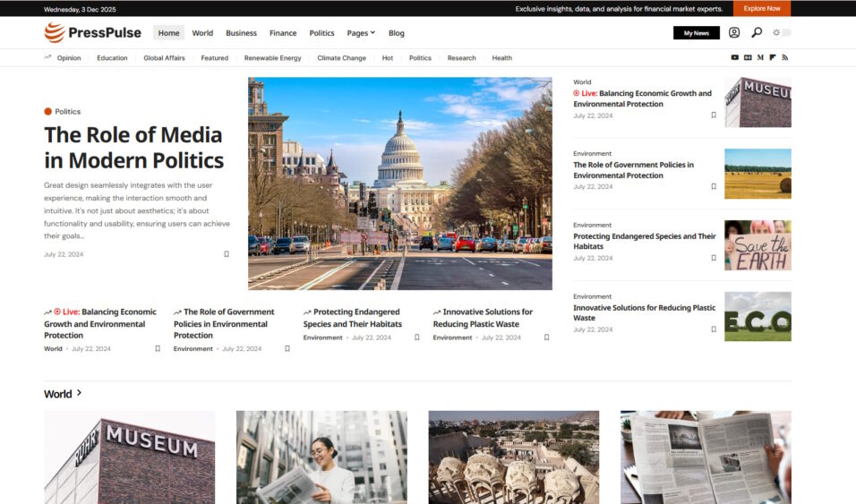Open the Capitol building featured image

pos(399,184)
